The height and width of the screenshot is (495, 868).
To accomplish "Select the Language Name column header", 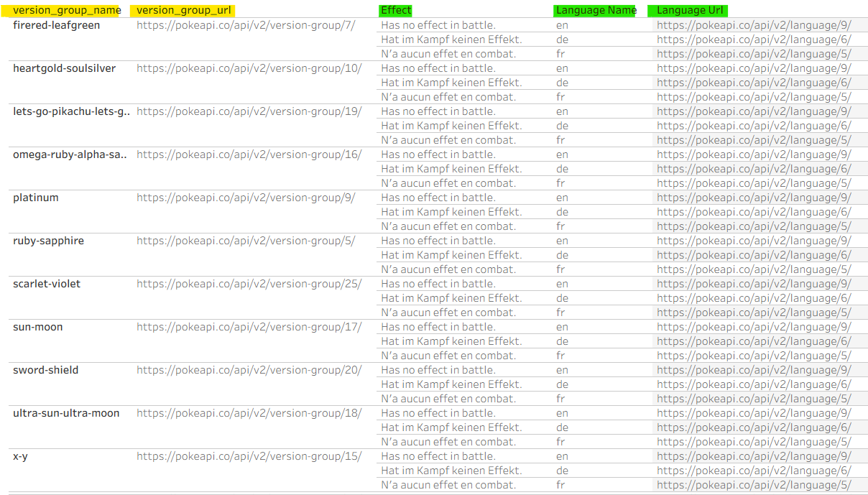I will pos(596,10).
